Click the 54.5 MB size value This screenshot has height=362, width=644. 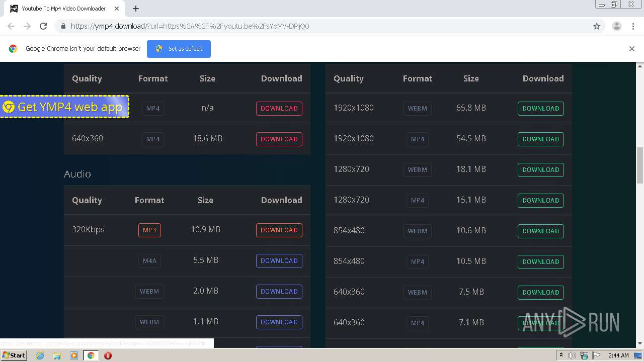(x=471, y=138)
